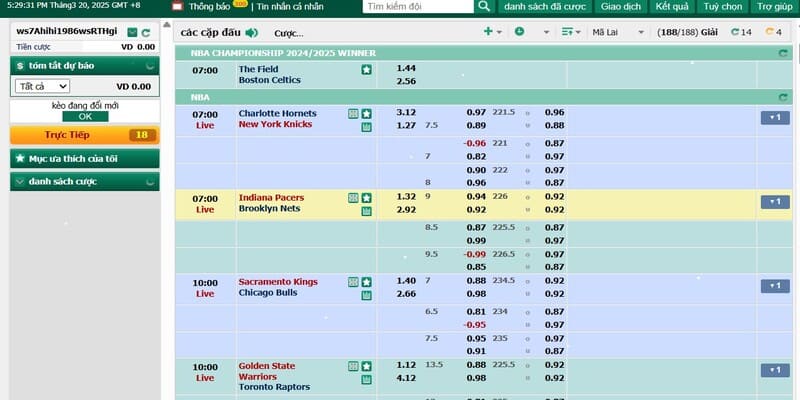Favorite the Sacramento Kings vs Bulls match
The height and width of the screenshot is (400, 800).
point(366,282)
